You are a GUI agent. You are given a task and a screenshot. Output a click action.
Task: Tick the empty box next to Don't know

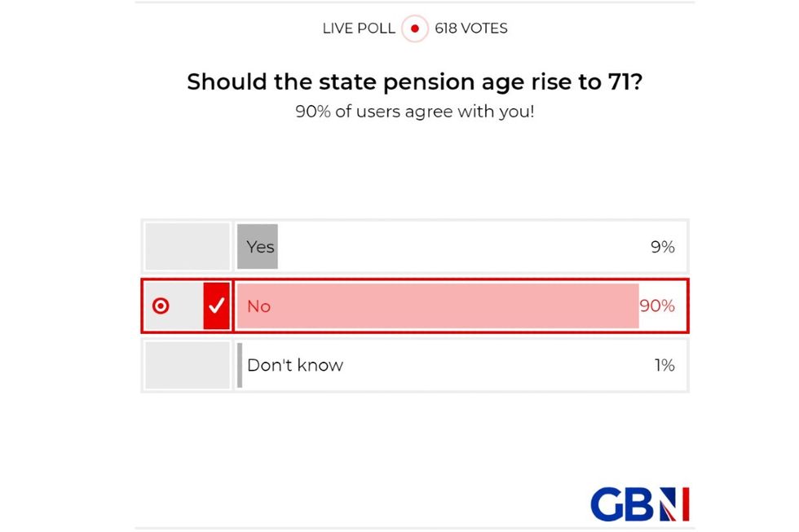point(188,365)
